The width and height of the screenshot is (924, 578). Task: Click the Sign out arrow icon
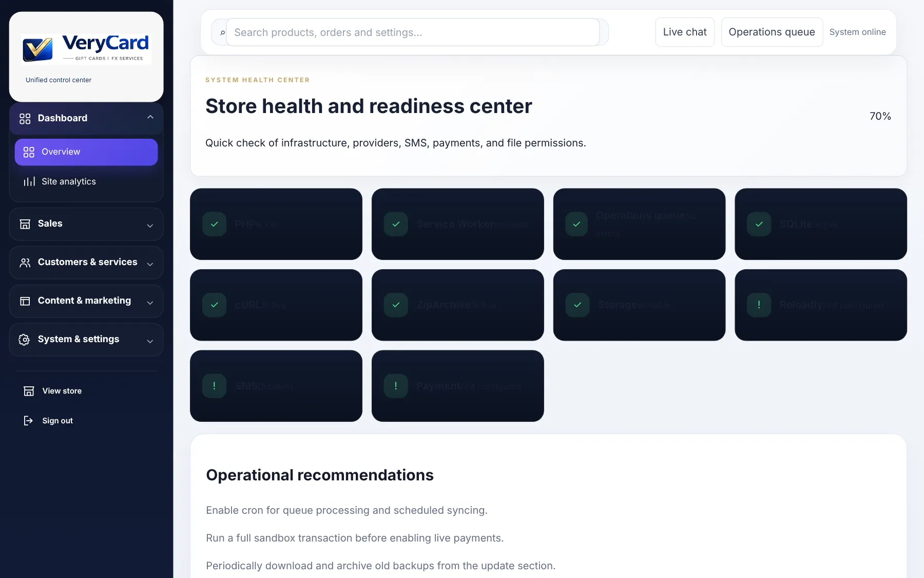click(x=28, y=421)
